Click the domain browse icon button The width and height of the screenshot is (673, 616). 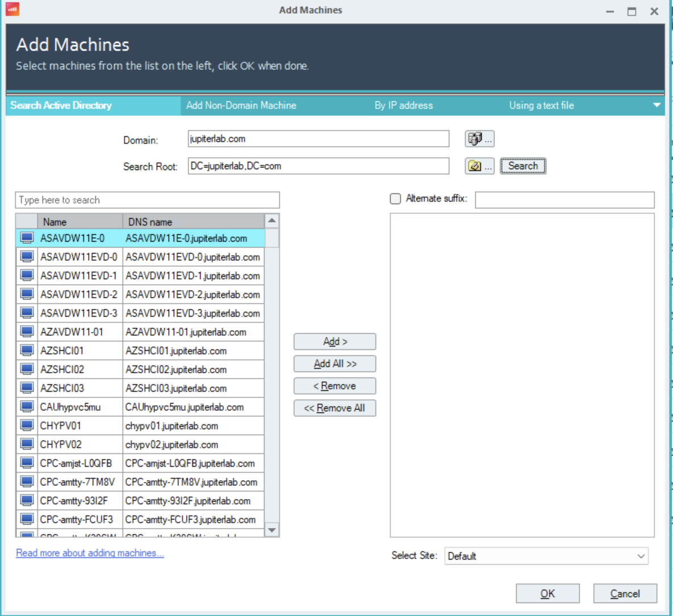[479, 139]
